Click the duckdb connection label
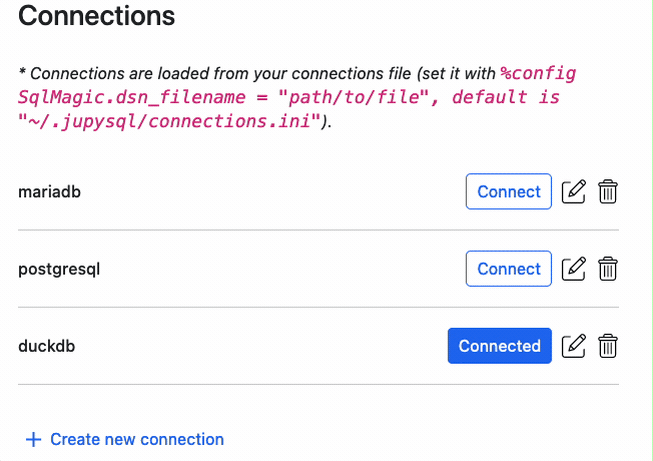 pos(46,346)
